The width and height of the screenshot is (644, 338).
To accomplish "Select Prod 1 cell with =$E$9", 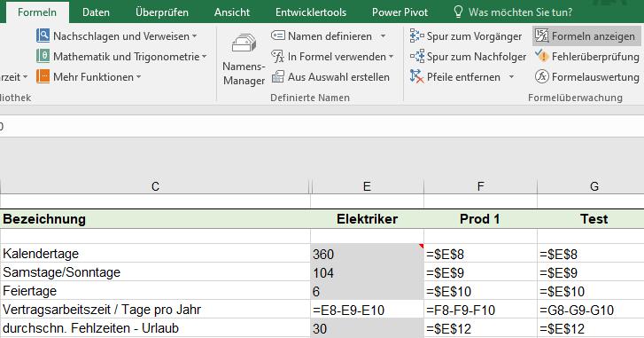I will tap(480, 271).
